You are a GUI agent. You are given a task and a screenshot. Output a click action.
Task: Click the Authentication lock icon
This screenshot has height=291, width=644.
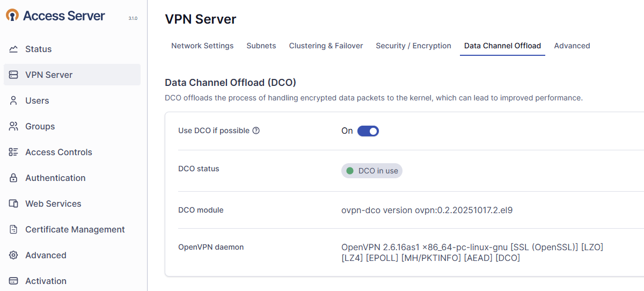(x=13, y=178)
